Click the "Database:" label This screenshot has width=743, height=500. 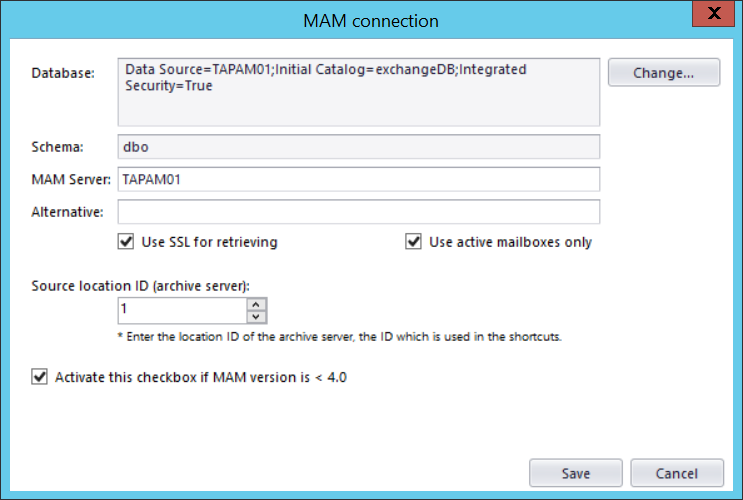pyautogui.click(x=64, y=73)
